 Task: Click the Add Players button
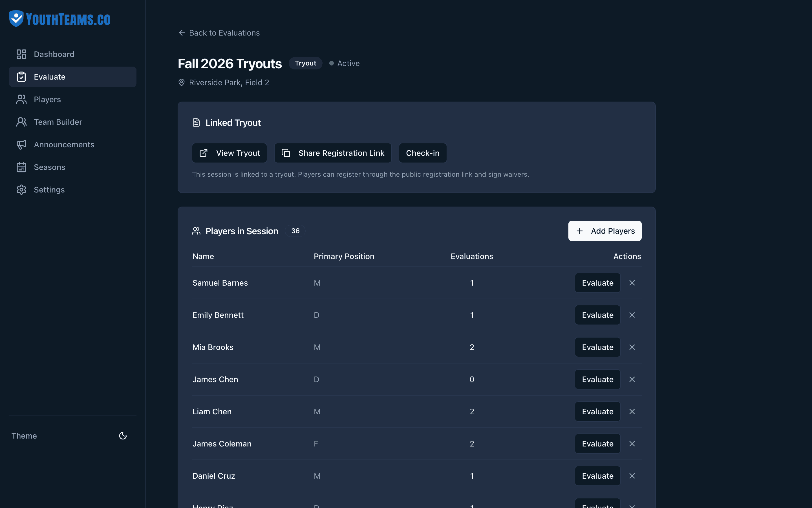pyautogui.click(x=605, y=231)
